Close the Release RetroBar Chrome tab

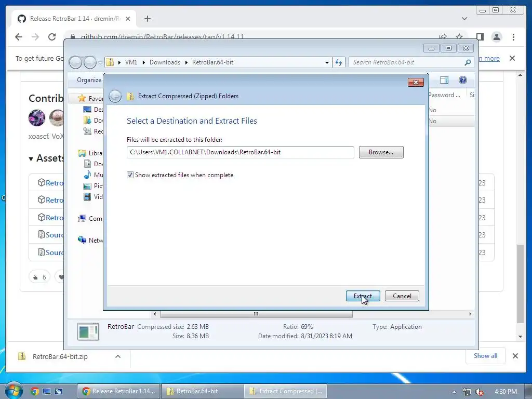[128, 19]
